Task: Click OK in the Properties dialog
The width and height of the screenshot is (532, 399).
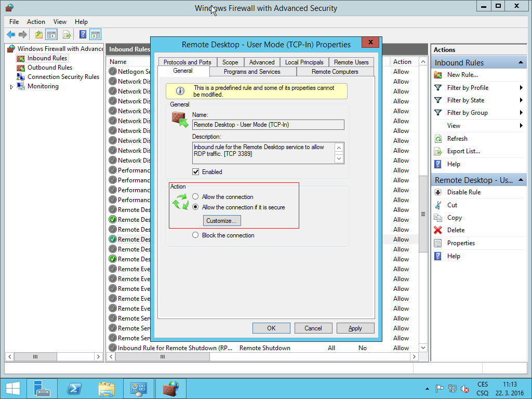Action: pos(271,328)
